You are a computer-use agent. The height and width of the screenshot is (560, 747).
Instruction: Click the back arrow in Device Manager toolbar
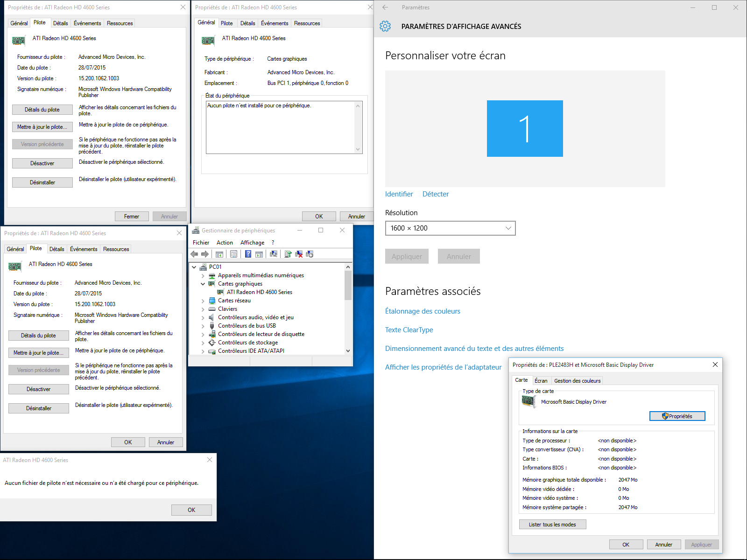(x=194, y=254)
